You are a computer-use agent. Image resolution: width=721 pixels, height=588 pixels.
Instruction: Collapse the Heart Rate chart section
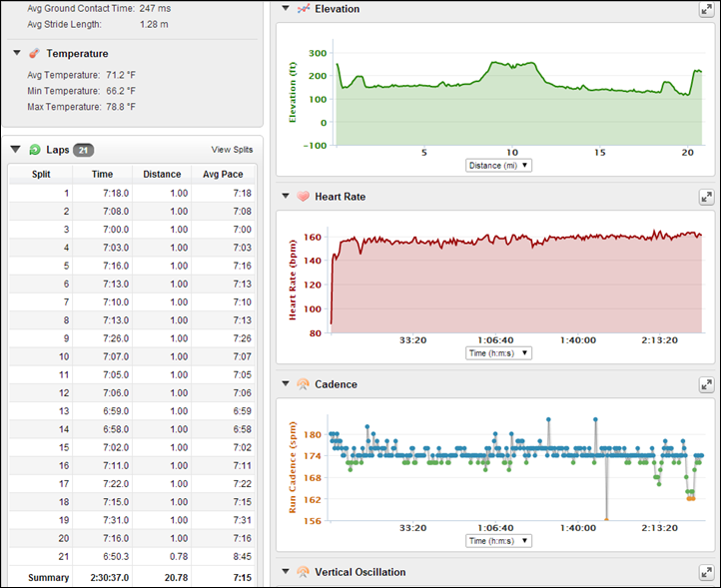(x=286, y=196)
